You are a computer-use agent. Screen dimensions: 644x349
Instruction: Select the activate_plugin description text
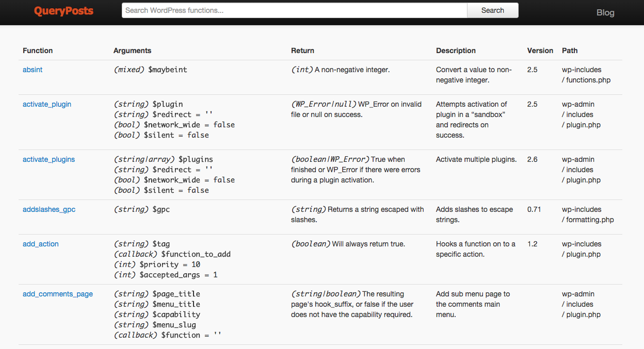[x=475, y=120]
